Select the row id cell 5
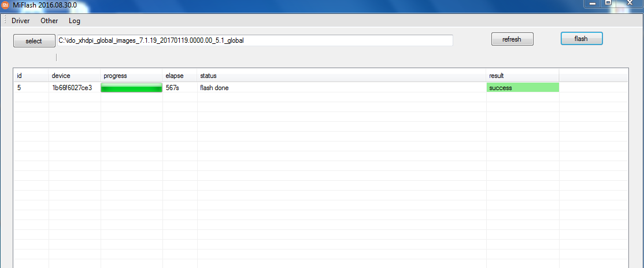 (31, 87)
